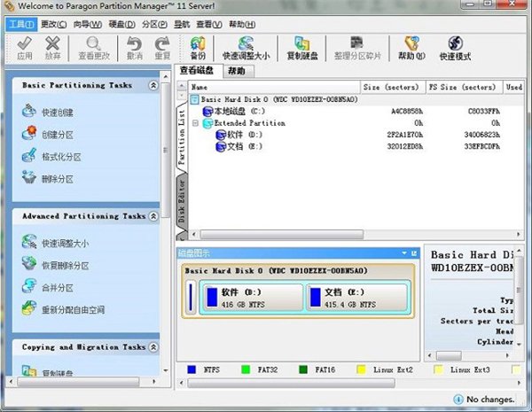Click the blue NTFS legend color swatch
This screenshot has height=412, width=532.
click(192, 369)
